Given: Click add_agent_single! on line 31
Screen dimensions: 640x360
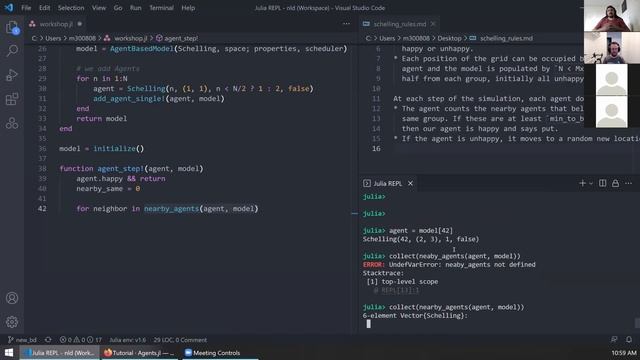Looking at the screenshot, I should 129,98.
